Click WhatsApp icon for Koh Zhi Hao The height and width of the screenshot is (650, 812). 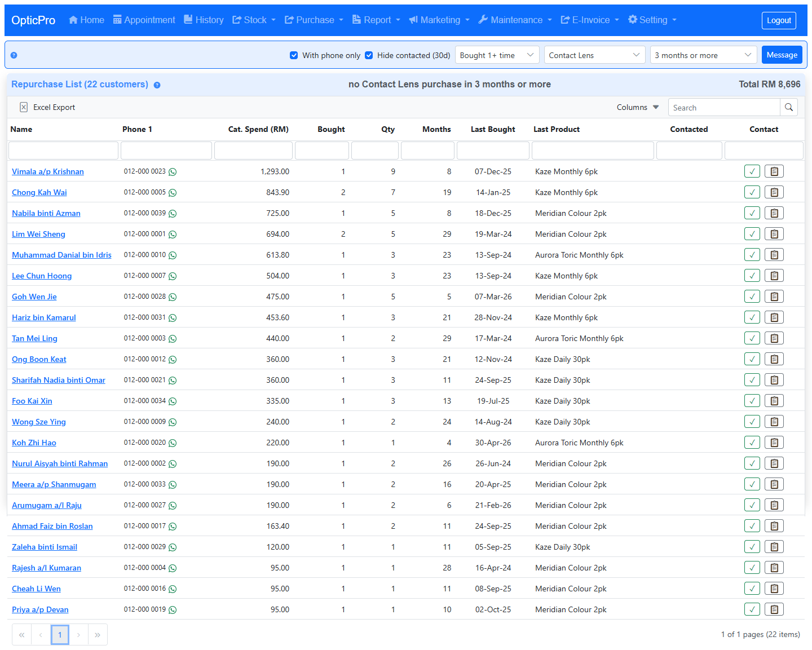pos(173,443)
